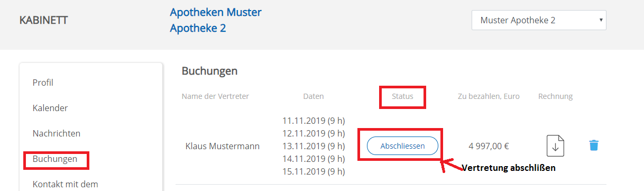Open Profil in the sidebar

pyautogui.click(x=43, y=83)
